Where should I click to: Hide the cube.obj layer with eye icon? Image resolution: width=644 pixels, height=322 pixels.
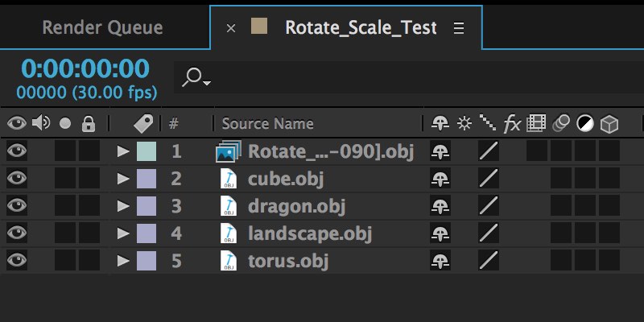[x=16, y=178]
